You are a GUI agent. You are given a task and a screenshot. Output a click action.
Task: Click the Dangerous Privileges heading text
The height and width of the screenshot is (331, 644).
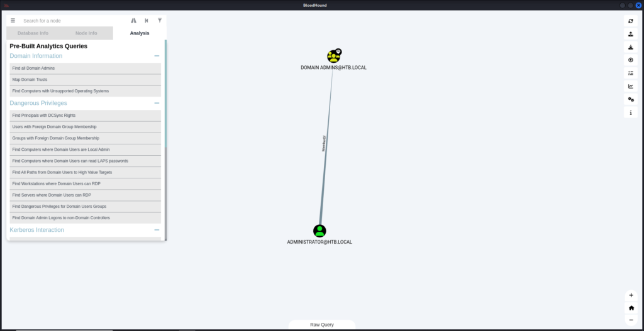(x=38, y=103)
